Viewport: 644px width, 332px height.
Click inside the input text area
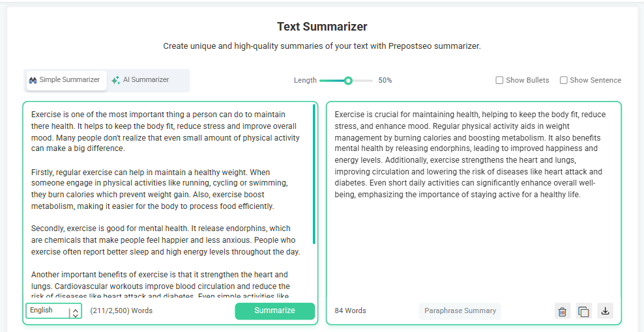click(166, 201)
